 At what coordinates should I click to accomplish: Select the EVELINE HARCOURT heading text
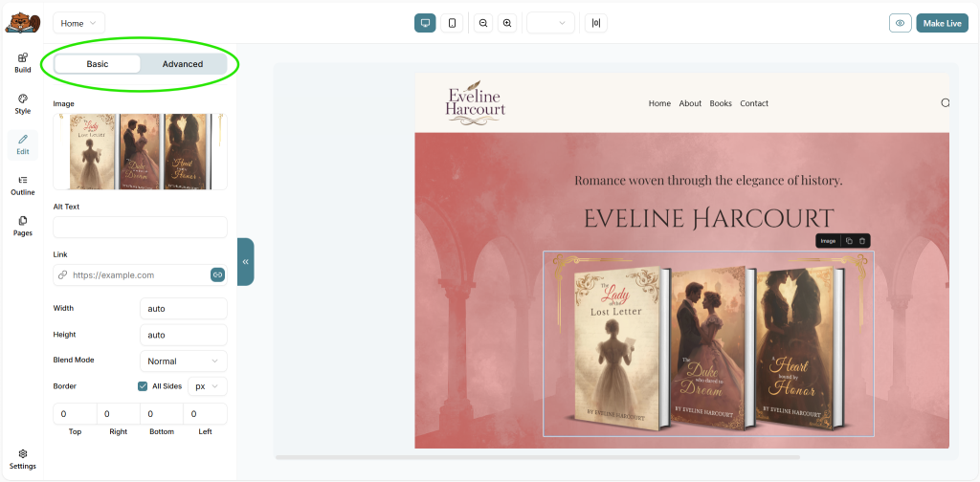[x=709, y=218]
